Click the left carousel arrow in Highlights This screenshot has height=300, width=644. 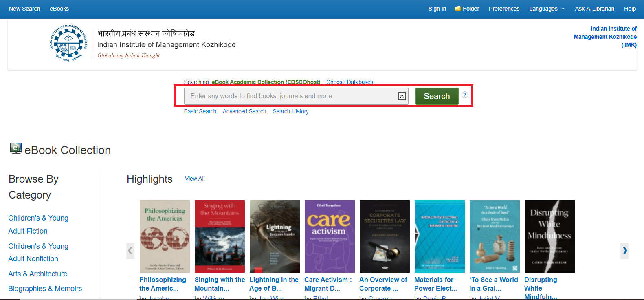click(130, 251)
